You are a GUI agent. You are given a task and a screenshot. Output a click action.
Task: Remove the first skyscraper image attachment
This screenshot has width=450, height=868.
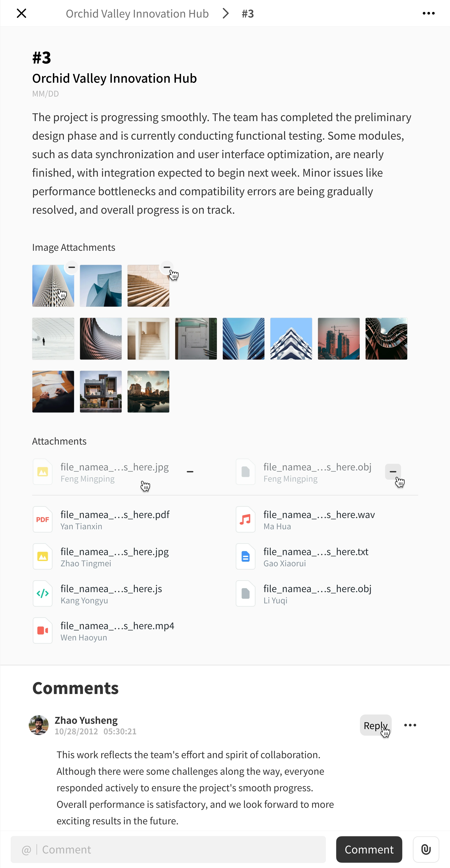(x=71, y=267)
